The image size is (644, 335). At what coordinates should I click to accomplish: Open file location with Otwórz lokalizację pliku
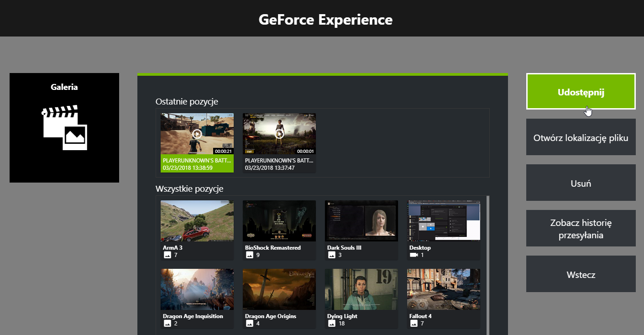click(581, 137)
